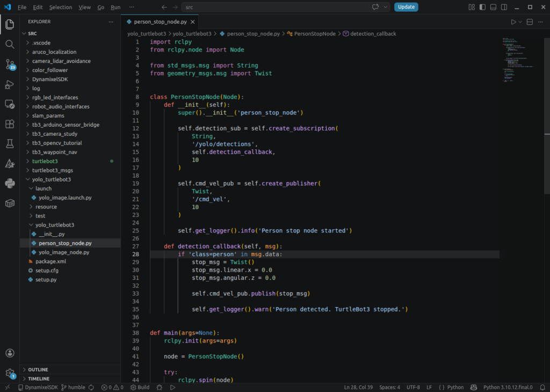Click Ln 28, Col 39 cursor position
This screenshot has width=550, height=392.
click(x=358, y=388)
